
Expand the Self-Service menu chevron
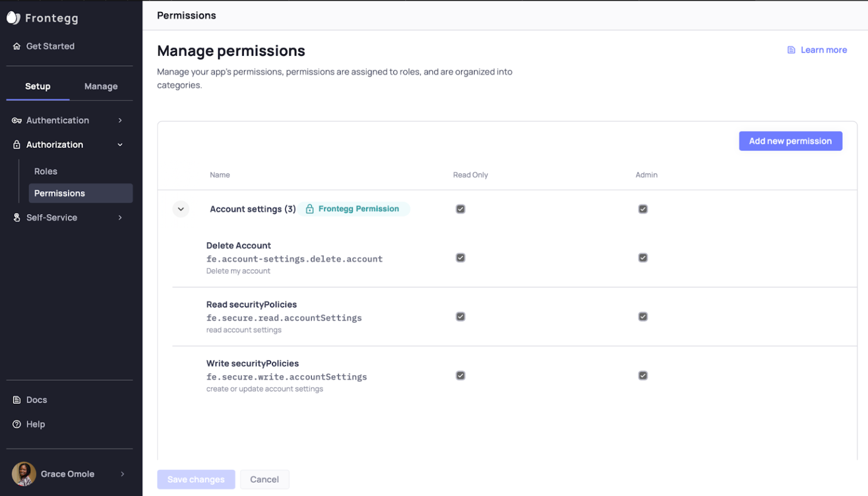120,217
